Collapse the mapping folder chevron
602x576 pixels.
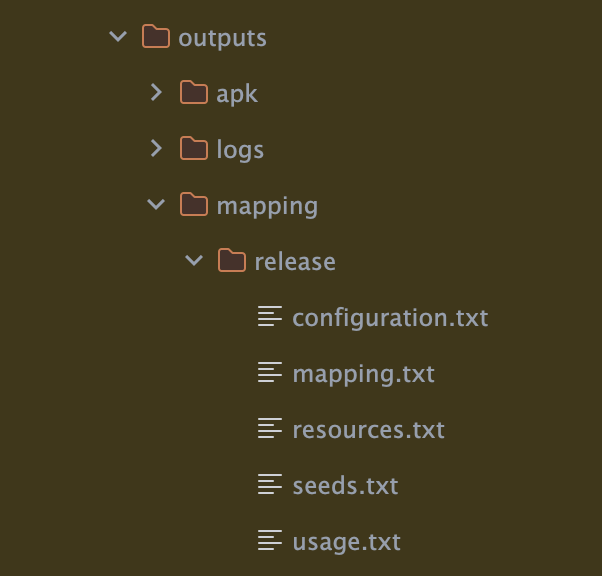[156, 205]
